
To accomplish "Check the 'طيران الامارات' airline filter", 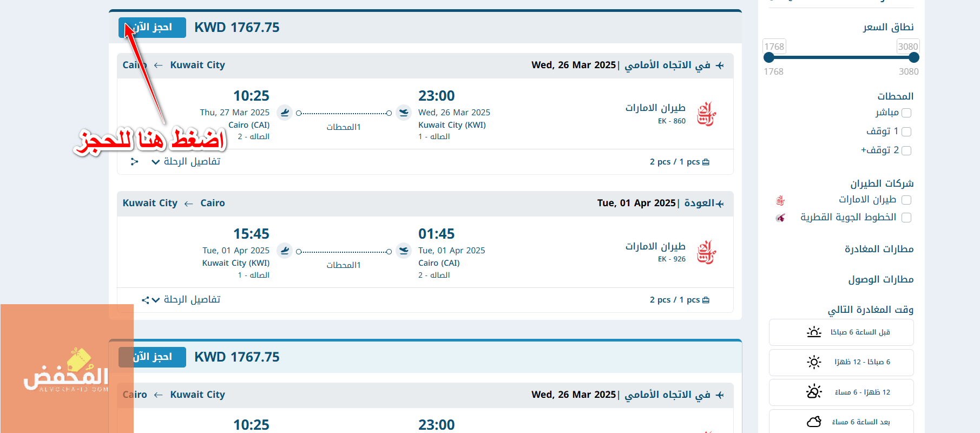I will [x=906, y=200].
